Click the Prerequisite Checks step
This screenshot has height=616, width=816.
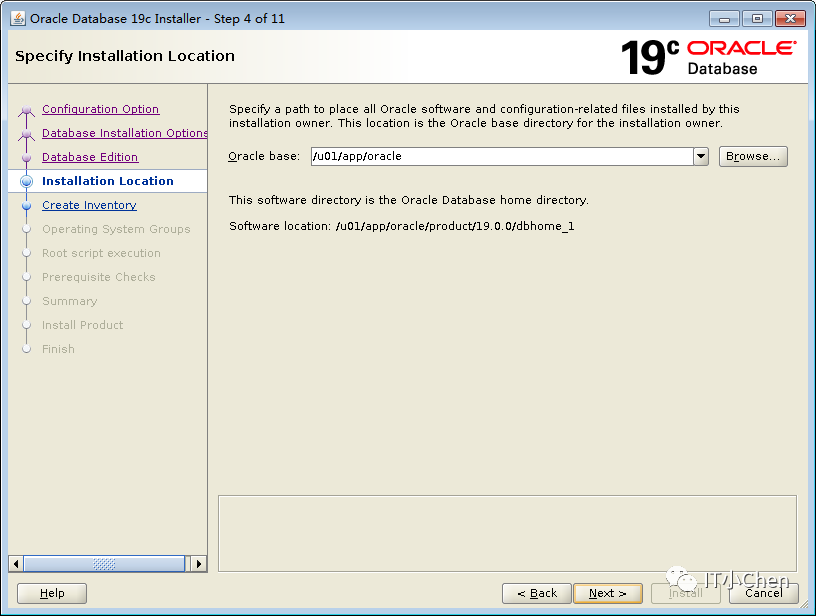coord(99,277)
